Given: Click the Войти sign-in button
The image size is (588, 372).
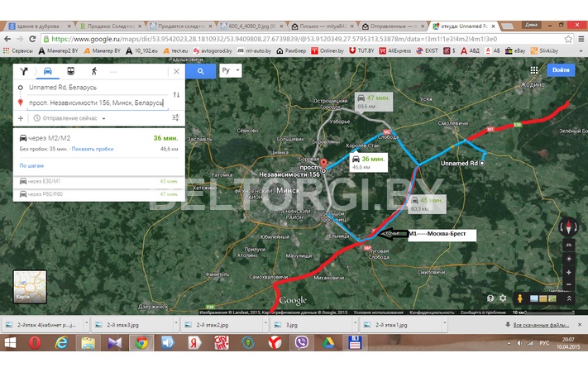Looking at the screenshot, I should (x=561, y=69).
